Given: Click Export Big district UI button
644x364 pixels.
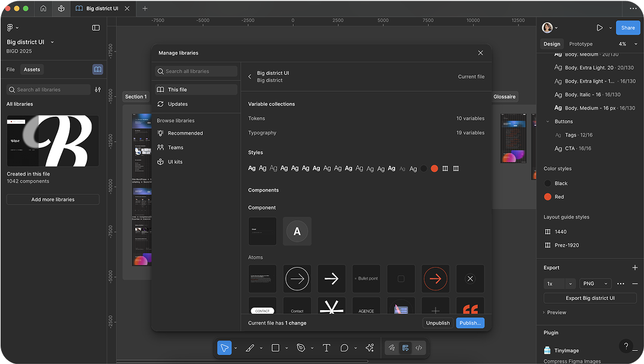Looking at the screenshot, I should tap(590, 298).
